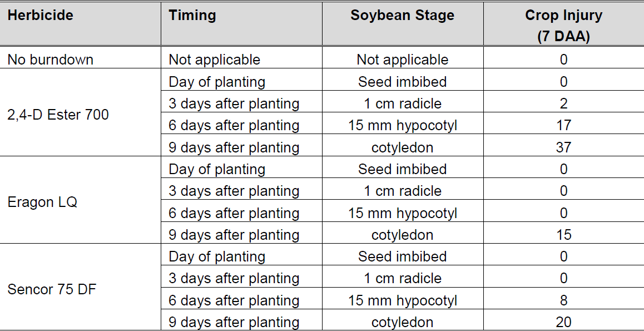Select the Sencor 75 DF herbicide cell

(x=52, y=289)
